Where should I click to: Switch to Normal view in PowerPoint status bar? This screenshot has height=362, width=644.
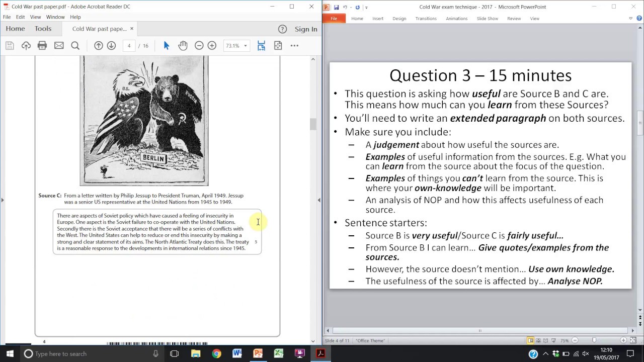[530, 340]
